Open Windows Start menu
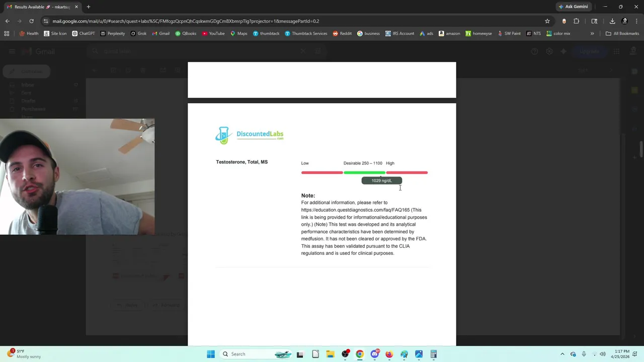This screenshot has width=644, height=362. [211, 354]
